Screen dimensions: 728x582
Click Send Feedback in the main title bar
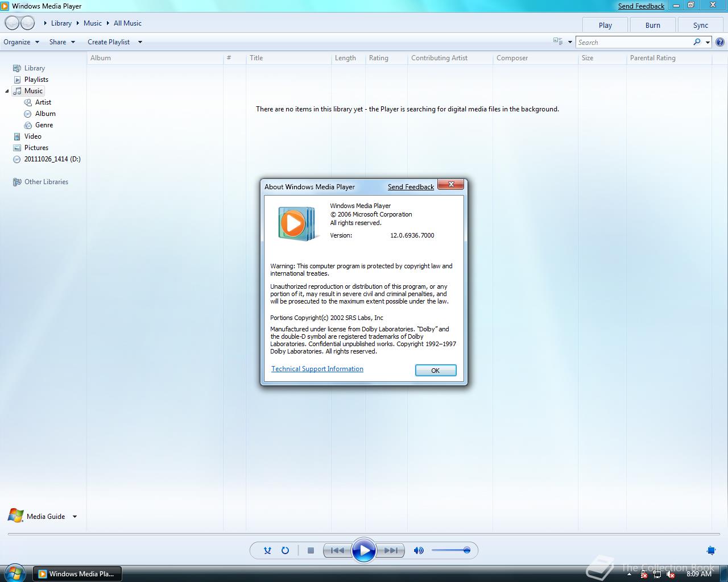tap(641, 6)
